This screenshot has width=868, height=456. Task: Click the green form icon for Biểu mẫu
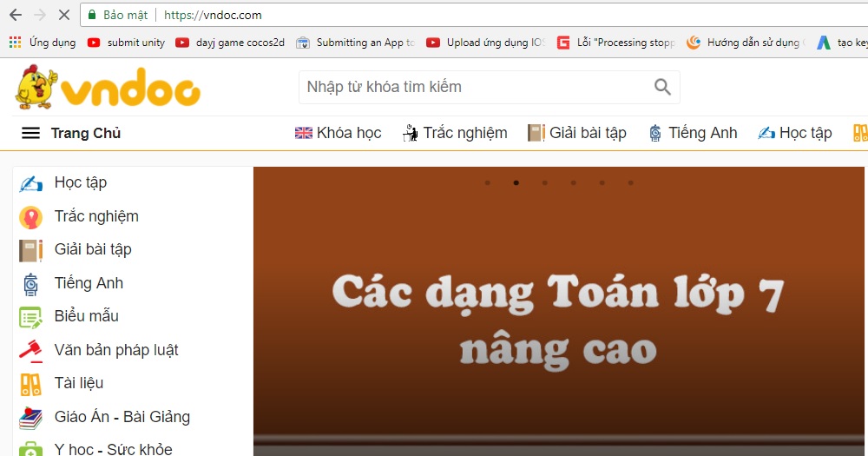pyautogui.click(x=30, y=318)
